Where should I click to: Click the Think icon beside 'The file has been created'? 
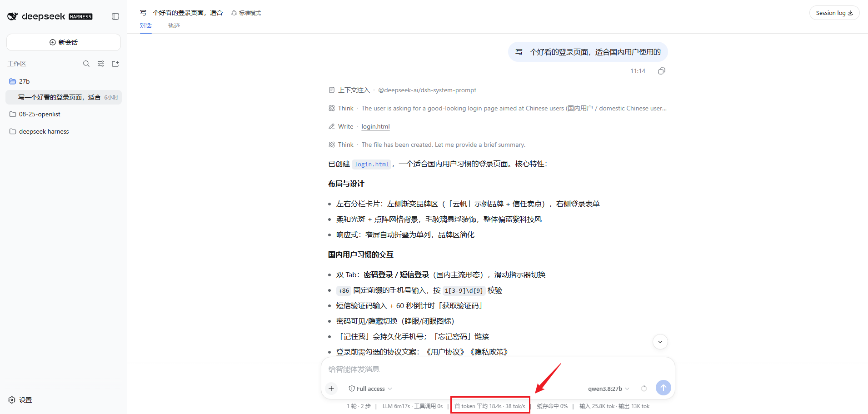pyautogui.click(x=332, y=145)
